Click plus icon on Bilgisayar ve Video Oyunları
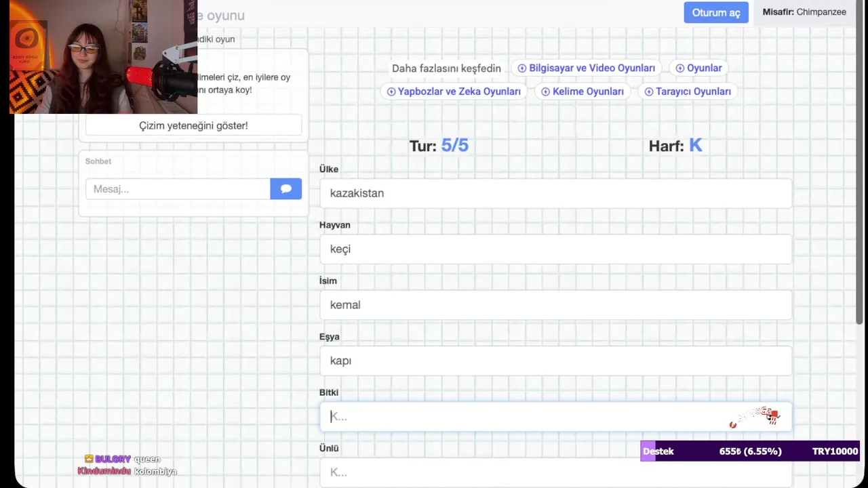This screenshot has width=868, height=488. [x=521, y=68]
